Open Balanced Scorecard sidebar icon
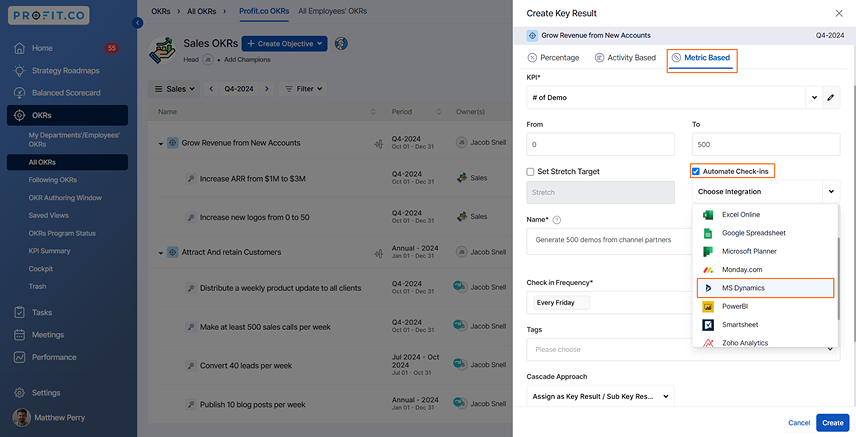The height and width of the screenshot is (437, 856). tap(19, 93)
